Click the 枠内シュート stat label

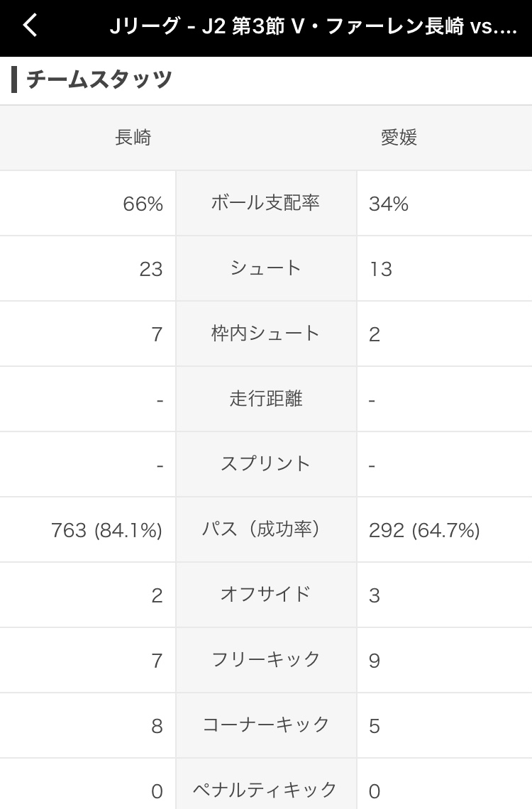pyautogui.click(x=266, y=334)
